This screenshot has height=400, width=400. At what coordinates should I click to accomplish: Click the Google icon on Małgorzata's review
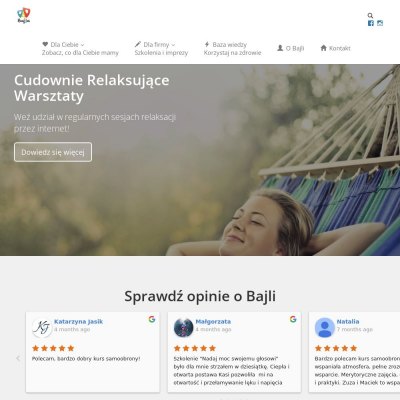(293, 319)
